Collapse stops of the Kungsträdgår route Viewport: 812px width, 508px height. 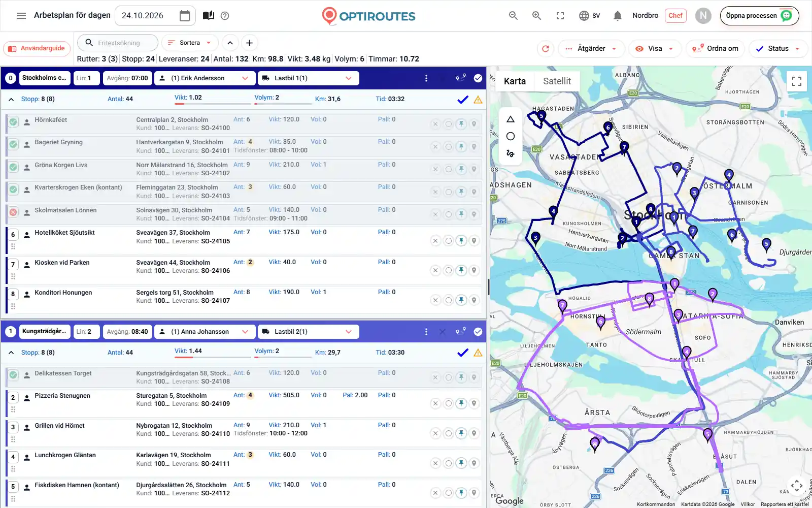click(x=11, y=353)
